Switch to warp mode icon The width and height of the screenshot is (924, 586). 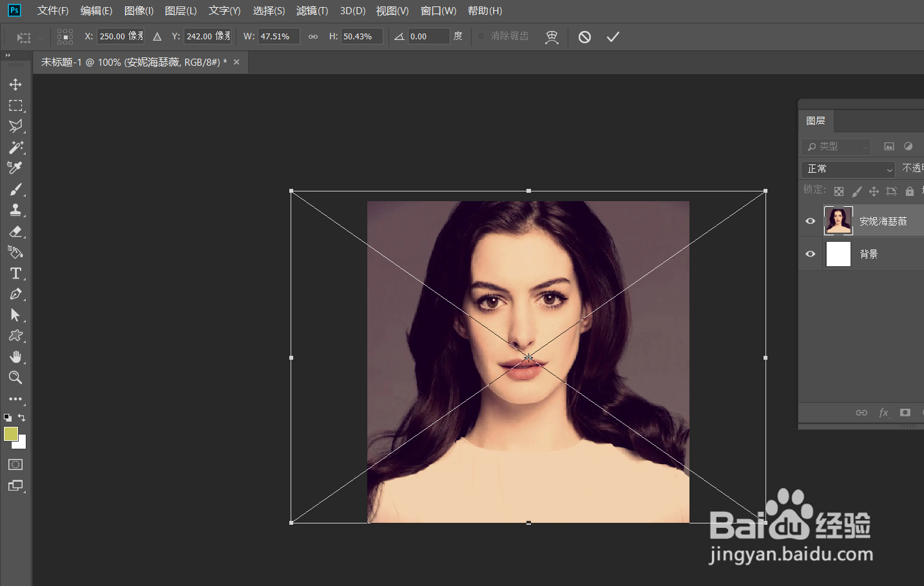(552, 37)
